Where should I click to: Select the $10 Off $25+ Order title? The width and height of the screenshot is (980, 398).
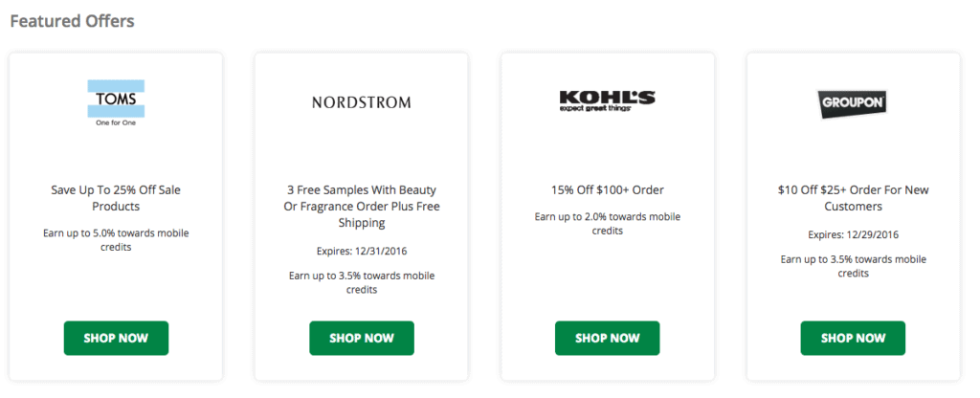point(852,198)
